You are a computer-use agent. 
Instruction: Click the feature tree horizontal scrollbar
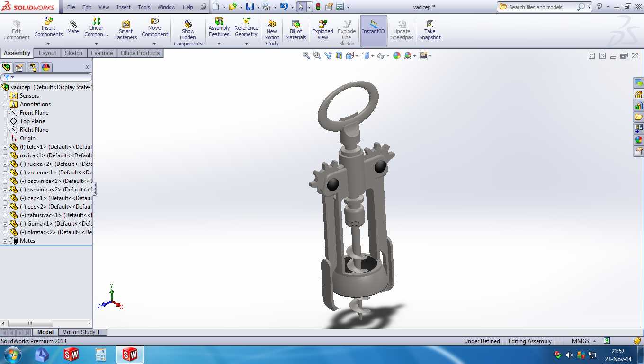[x=46, y=323]
